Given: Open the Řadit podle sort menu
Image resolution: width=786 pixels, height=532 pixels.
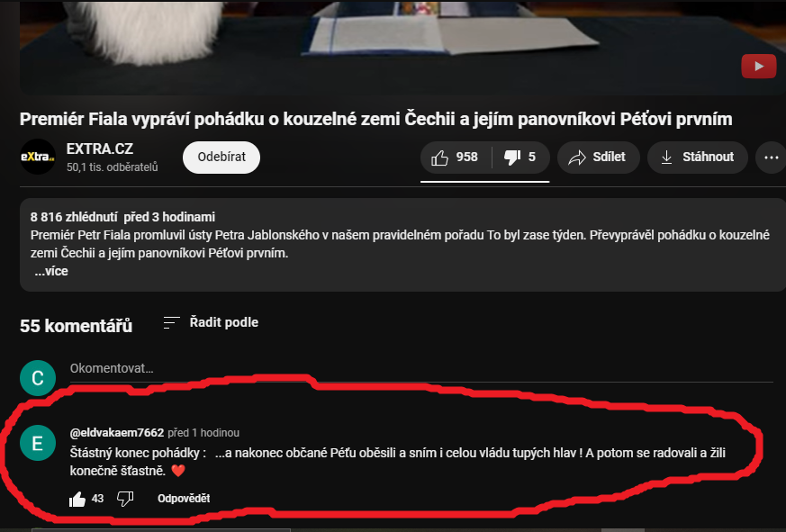Looking at the screenshot, I should point(211,322).
